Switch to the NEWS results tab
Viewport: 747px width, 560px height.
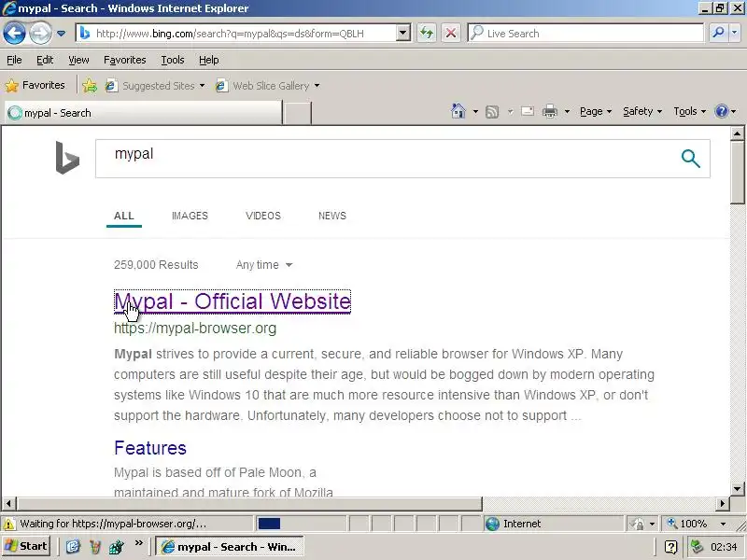tap(332, 216)
